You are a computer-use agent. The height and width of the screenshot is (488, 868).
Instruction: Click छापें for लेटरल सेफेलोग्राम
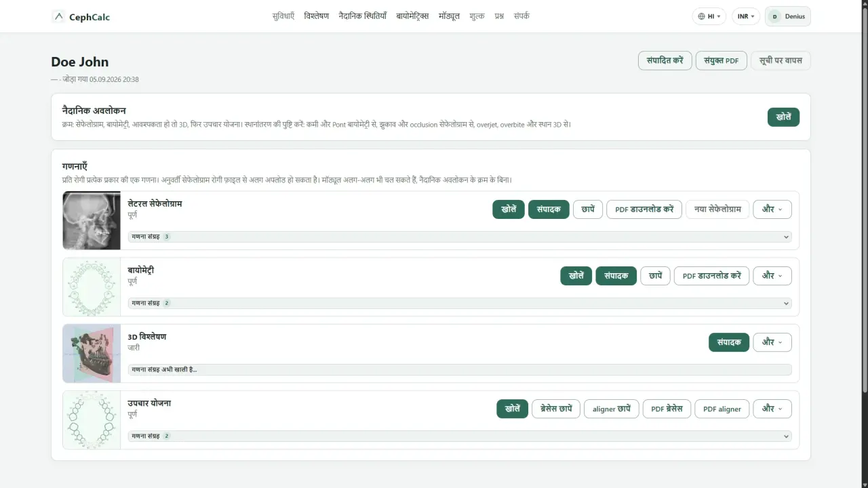pos(588,209)
